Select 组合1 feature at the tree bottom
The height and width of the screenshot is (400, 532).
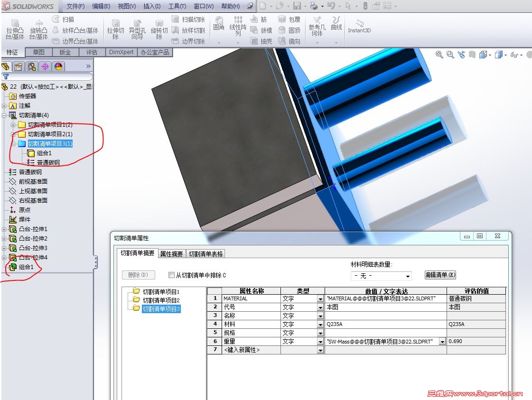(x=26, y=267)
